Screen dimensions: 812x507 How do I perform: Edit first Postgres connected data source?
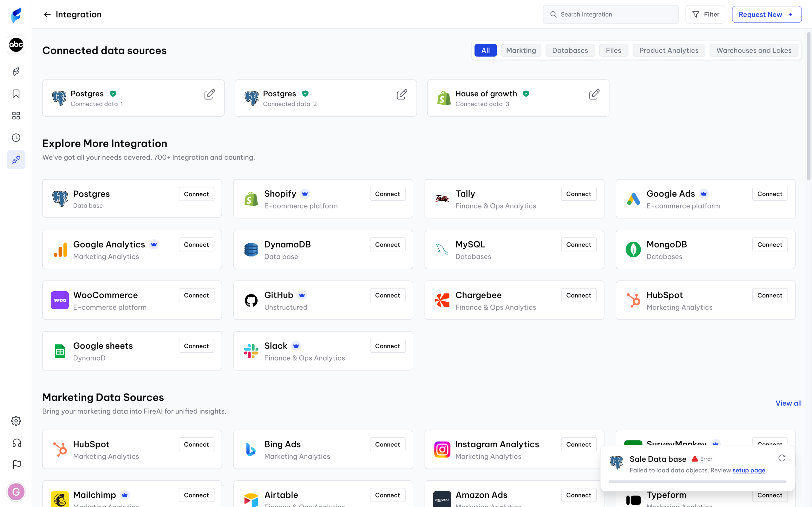click(x=209, y=94)
